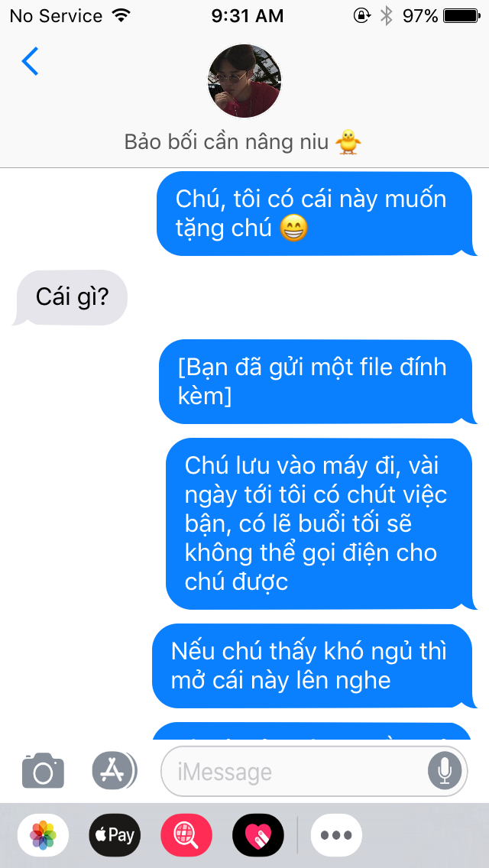
Task: Open the file attachment message bubble
Action: [316, 381]
